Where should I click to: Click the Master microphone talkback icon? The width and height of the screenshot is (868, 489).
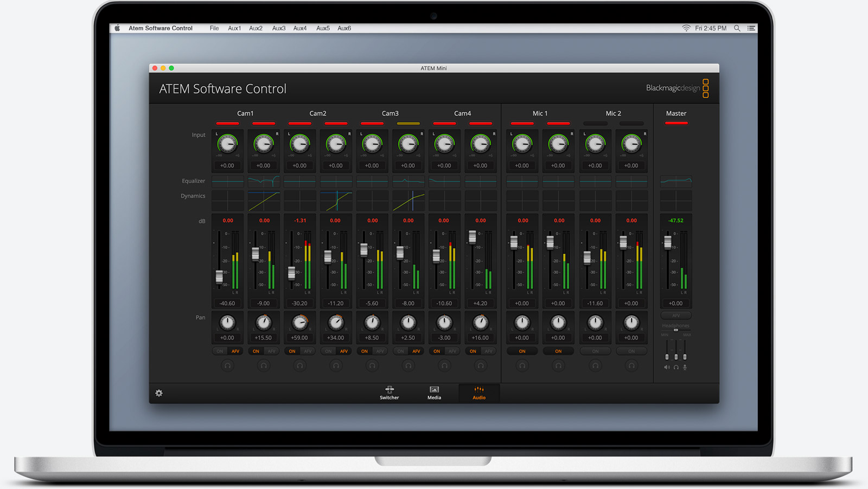click(685, 368)
